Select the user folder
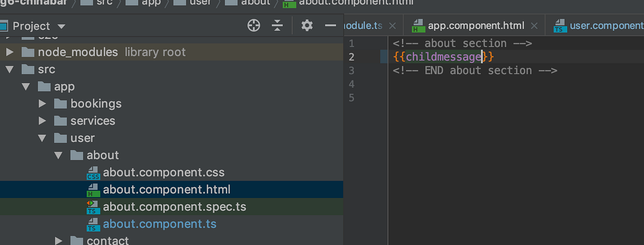The height and width of the screenshot is (245, 644). click(x=82, y=138)
